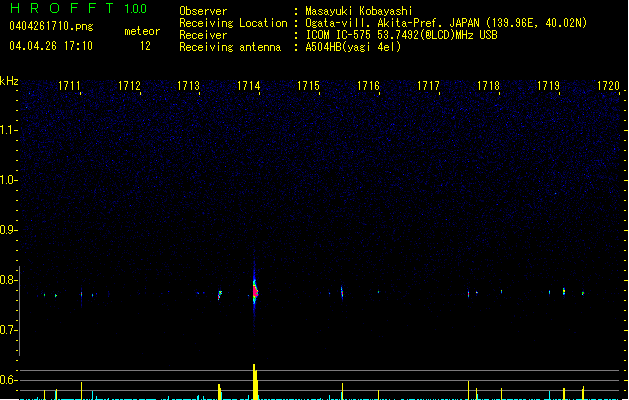Viewport: 629px width, 400px height.
Task: Click the A504HB antenna value
Action: click(x=353, y=47)
